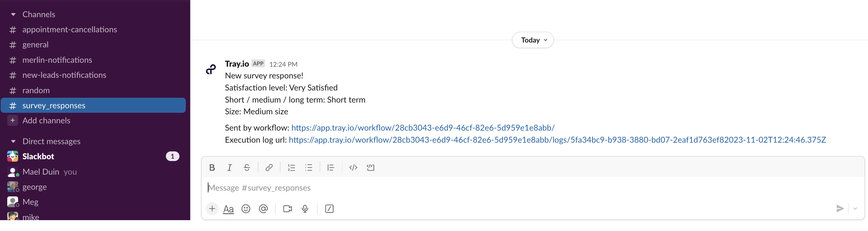Record an audio clip with the microphone icon

tap(305, 209)
